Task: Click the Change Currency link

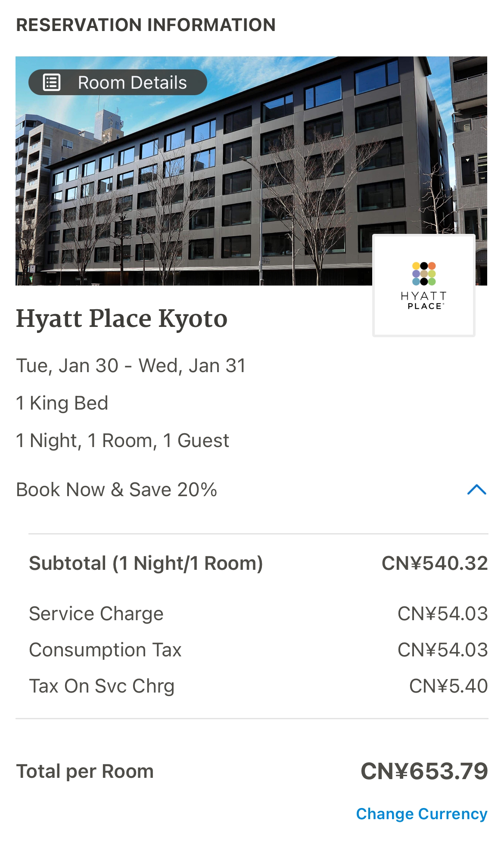Action: 422,814
